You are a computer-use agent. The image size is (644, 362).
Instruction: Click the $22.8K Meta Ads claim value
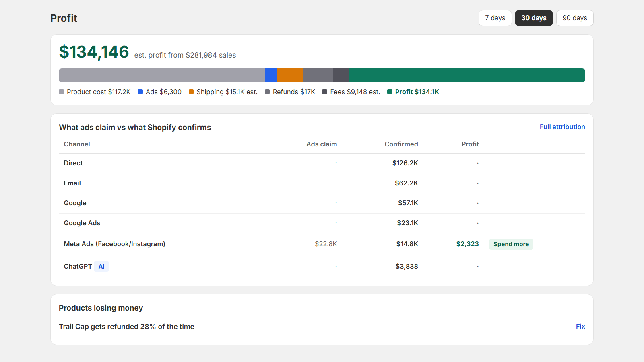326,244
